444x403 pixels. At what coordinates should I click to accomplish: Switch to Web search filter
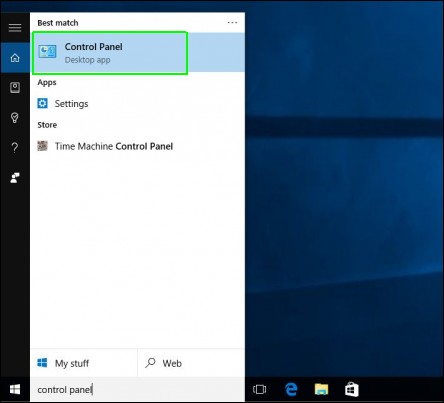click(x=191, y=363)
